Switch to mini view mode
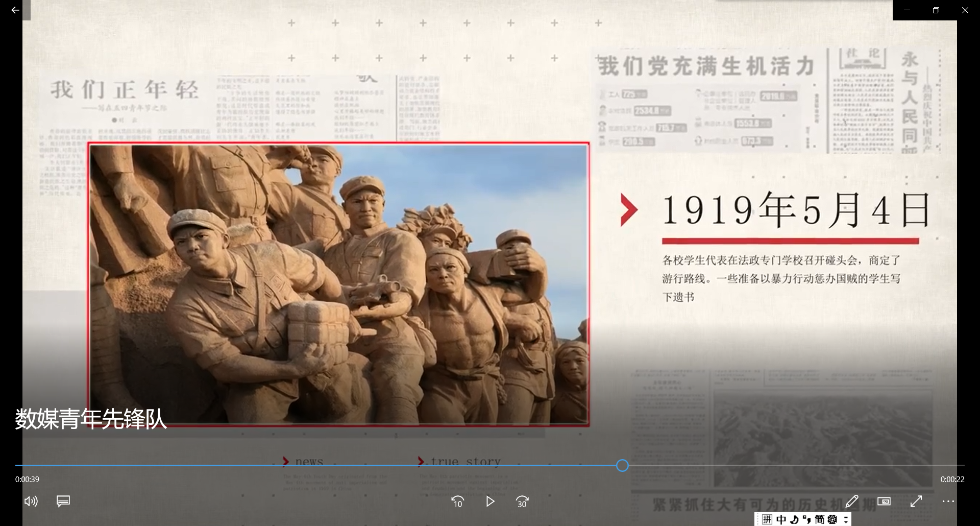The height and width of the screenshot is (526, 980). pos(884,501)
